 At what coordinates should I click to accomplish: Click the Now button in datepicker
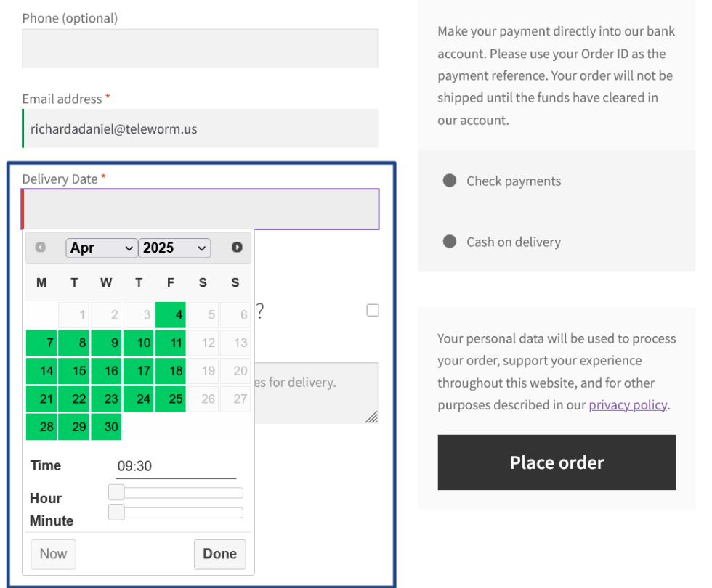click(x=53, y=554)
